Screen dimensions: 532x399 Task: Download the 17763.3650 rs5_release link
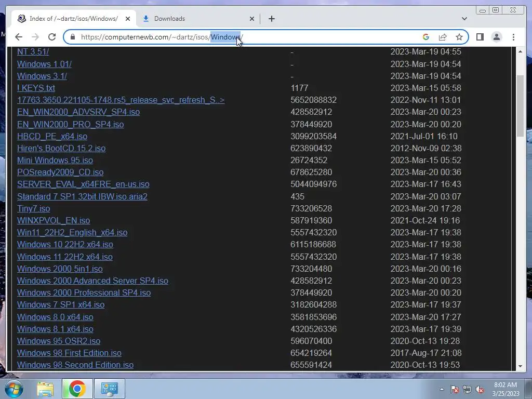121,100
